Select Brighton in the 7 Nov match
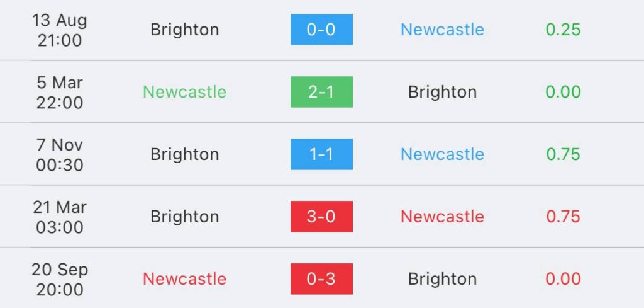 pyautogui.click(x=184, y=154)
